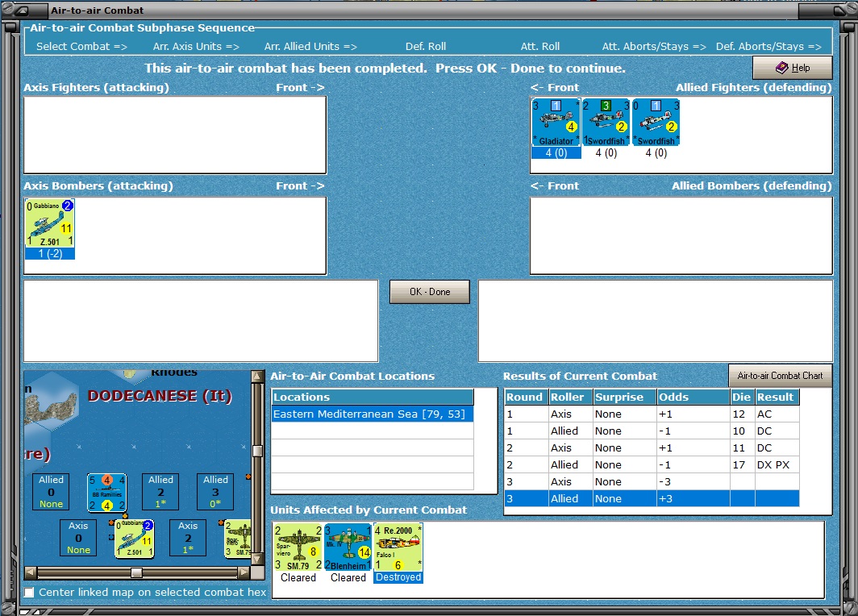
Task: Select the green-box Swordfish counter
Action: pos(606,122)
